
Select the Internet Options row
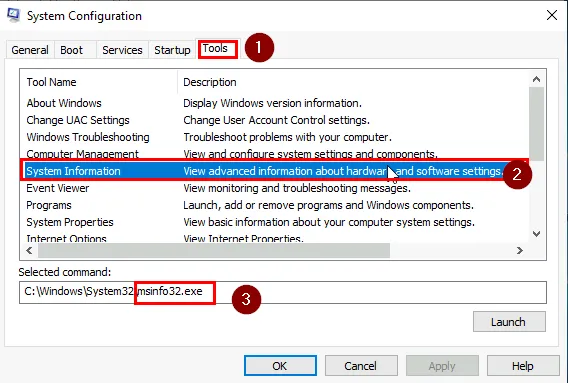[x=274, y=238]
